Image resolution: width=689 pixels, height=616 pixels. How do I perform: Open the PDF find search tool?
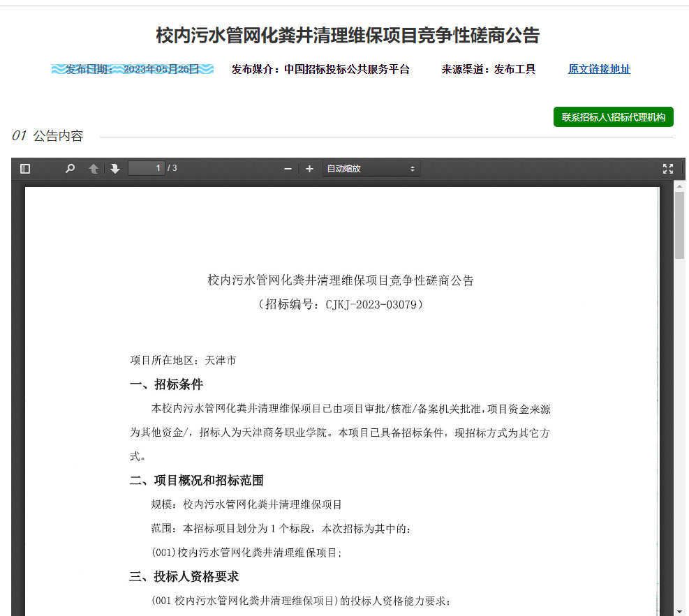pos(70,169)
